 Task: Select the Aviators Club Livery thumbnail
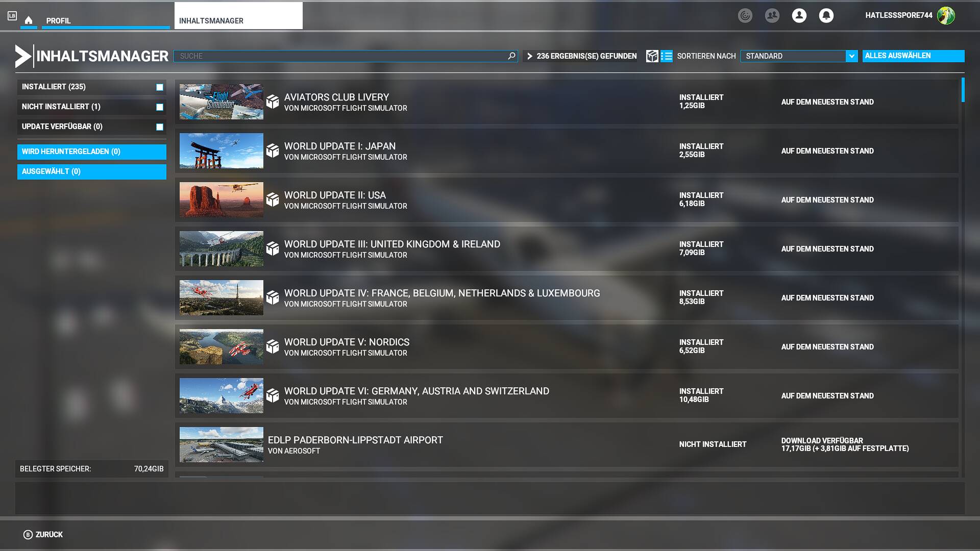pos(222,102)
